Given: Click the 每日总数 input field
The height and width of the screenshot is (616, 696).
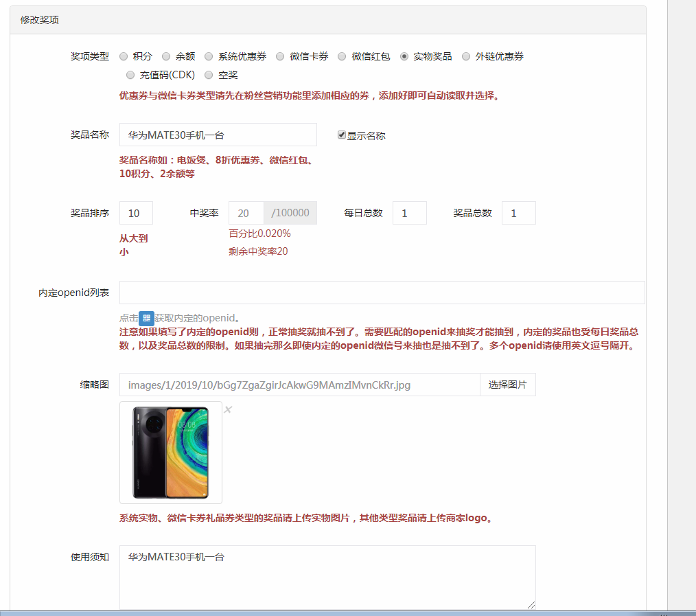Looking at the screenshot, I should tap(410, 213).
